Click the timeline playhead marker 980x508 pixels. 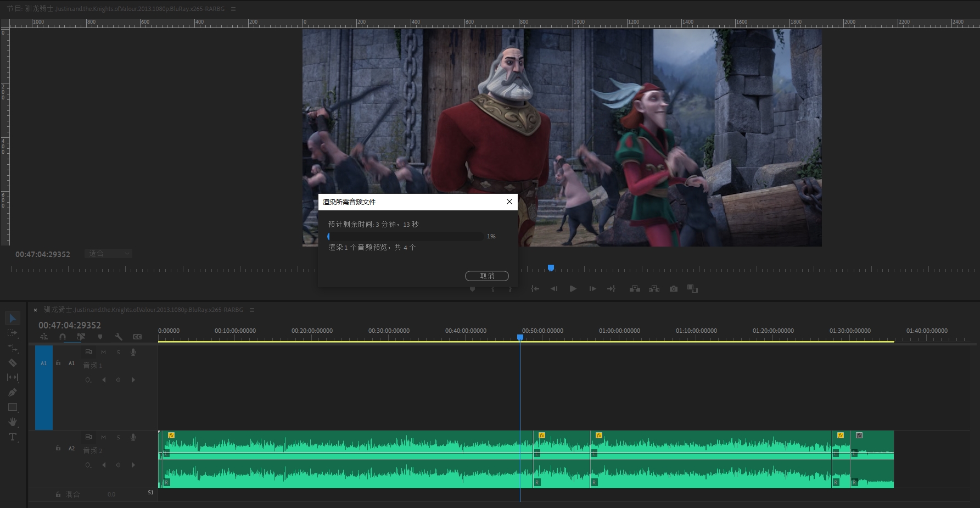[520, 337]
